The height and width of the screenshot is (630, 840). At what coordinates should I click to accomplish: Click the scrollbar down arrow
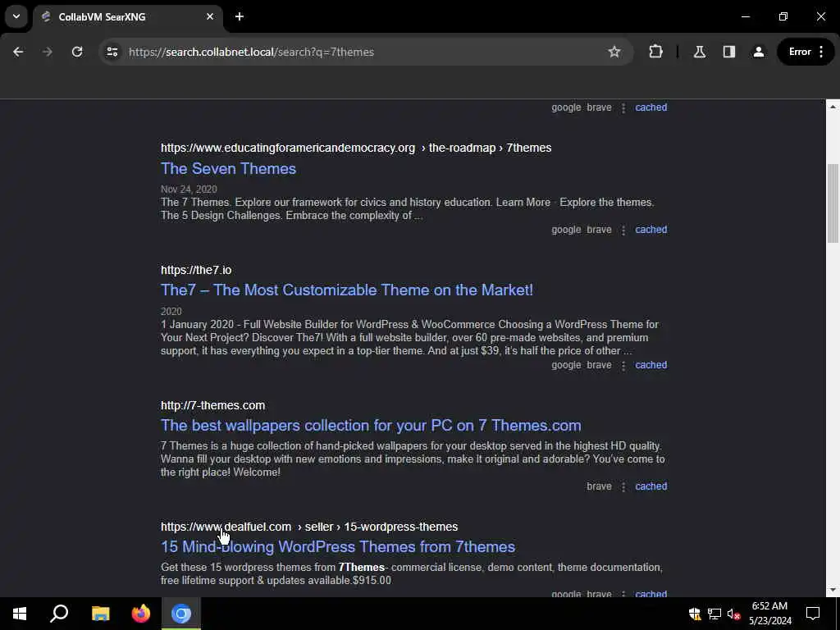coord(833,590)
